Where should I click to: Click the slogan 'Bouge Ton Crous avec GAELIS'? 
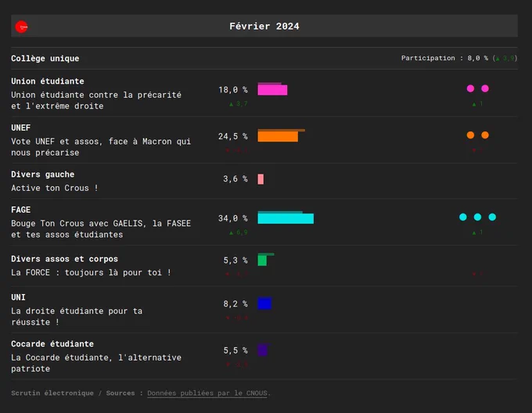click(x=77, y=224)
